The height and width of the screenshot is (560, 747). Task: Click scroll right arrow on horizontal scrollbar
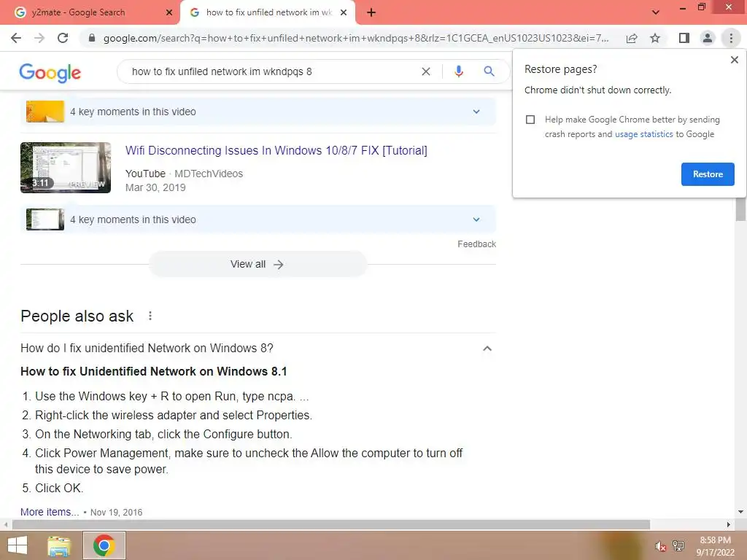point(729,524)
